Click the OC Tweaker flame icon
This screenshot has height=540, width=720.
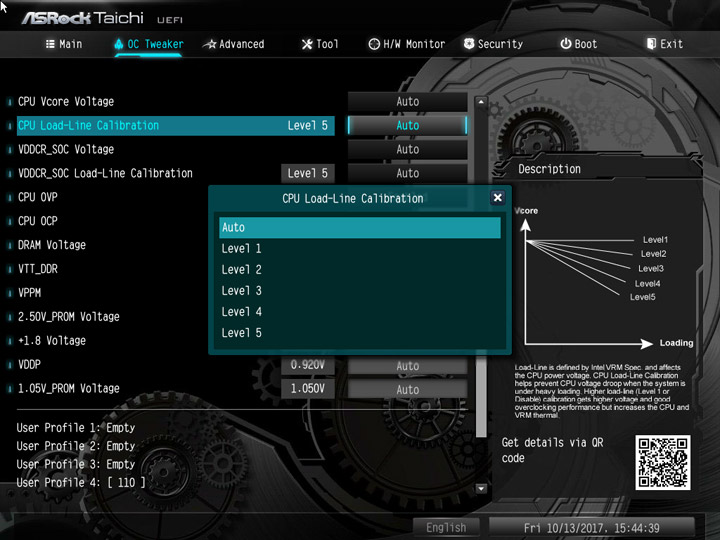pos(119,44)
